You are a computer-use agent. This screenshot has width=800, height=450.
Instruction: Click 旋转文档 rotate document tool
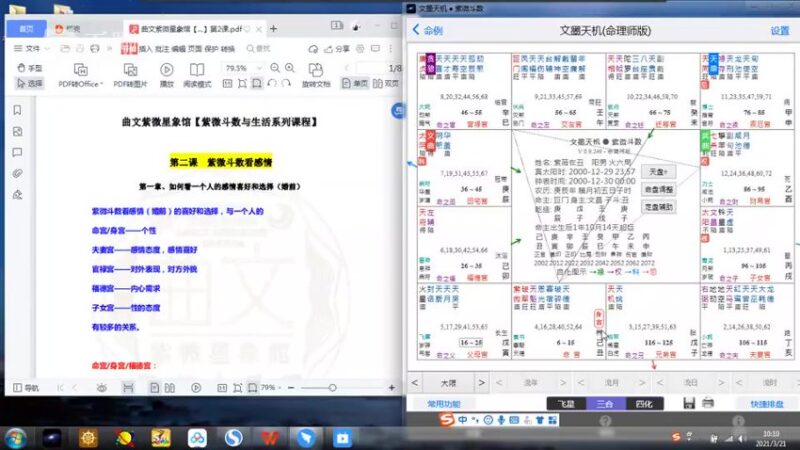pos(316,76)
